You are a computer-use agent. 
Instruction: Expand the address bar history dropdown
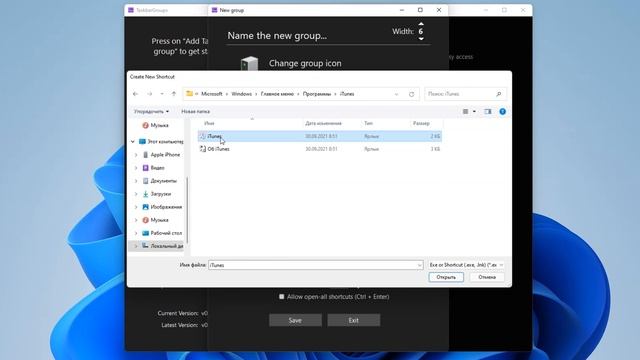click(x=396, y=94)
